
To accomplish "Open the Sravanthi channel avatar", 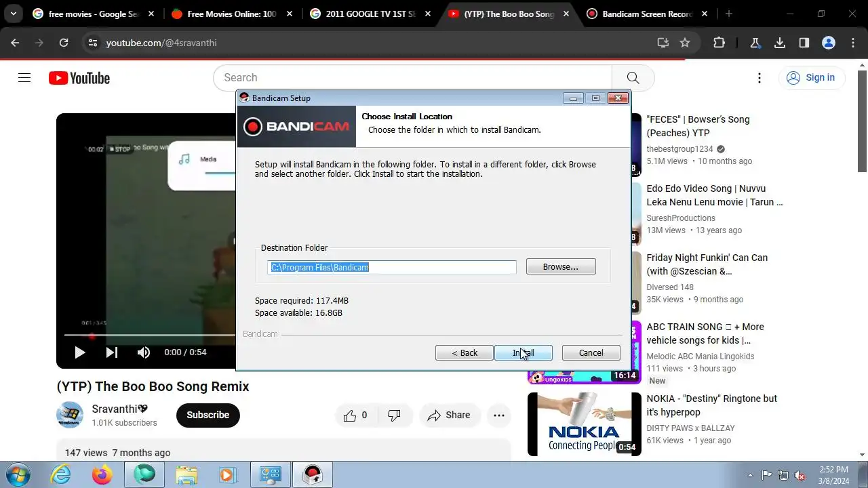I will [70, 415].
